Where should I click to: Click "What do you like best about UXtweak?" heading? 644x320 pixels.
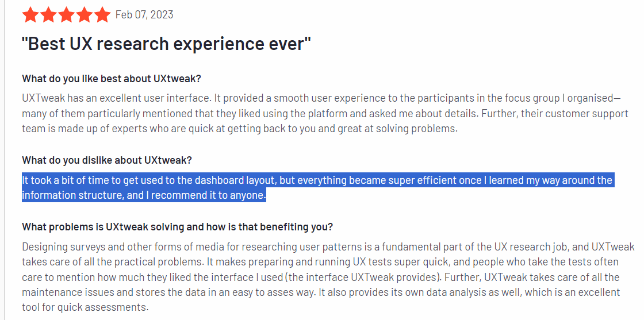(112, 78)
